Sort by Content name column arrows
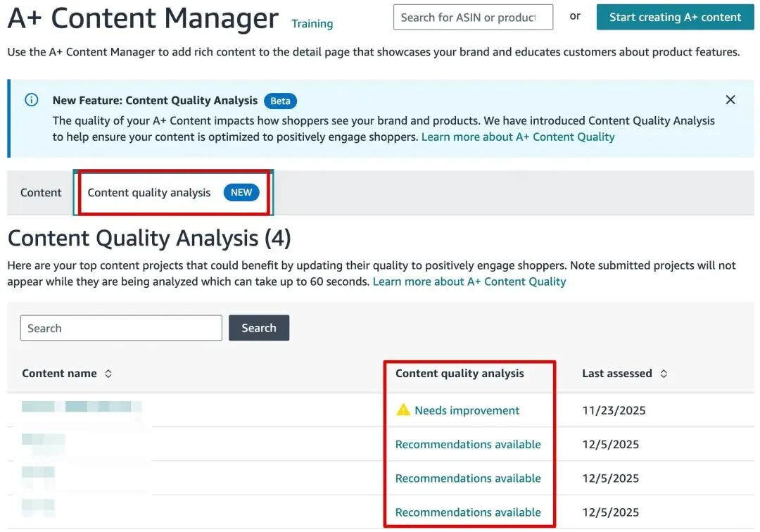This screenshot has height=532, width=760. [108, 374]
